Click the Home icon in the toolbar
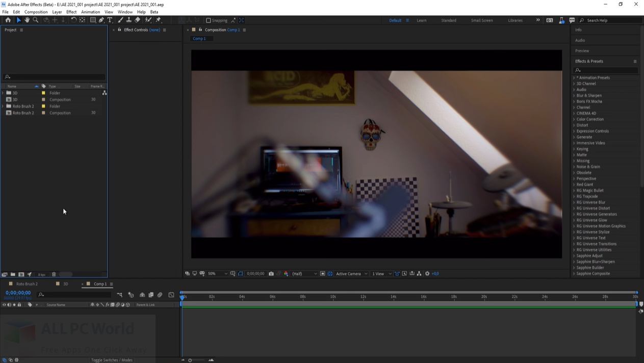 (x=8, y=20)
